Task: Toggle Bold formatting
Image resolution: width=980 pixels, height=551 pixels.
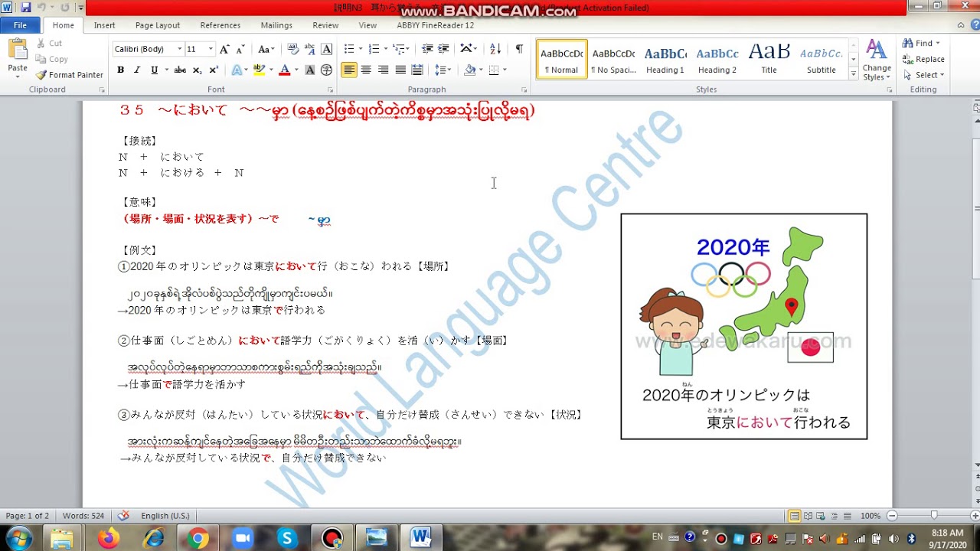Action: pos(120,70)
